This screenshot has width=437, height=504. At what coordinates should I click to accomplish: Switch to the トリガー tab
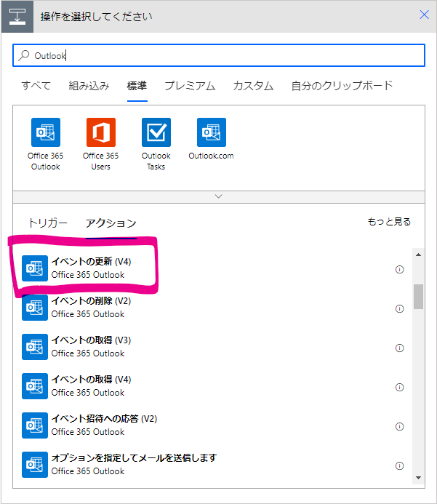[47, 223]
